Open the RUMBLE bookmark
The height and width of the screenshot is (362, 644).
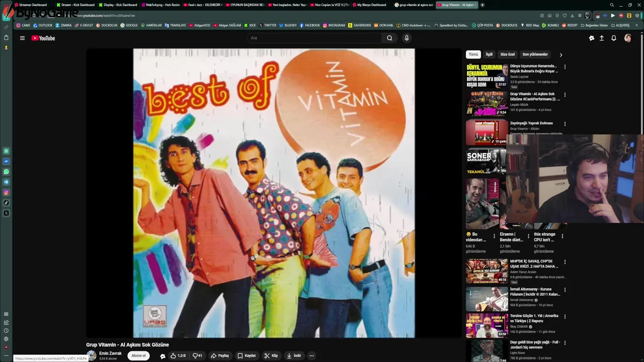550,25
